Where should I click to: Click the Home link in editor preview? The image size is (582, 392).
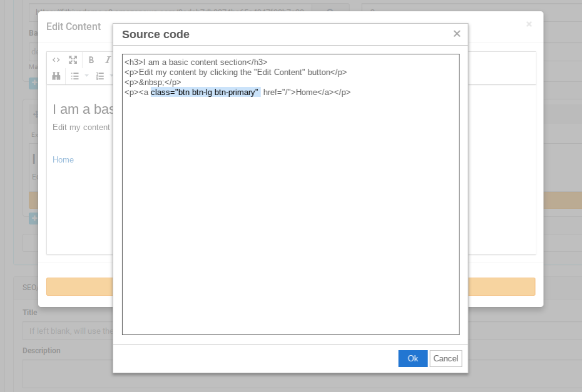coord(63,160)
